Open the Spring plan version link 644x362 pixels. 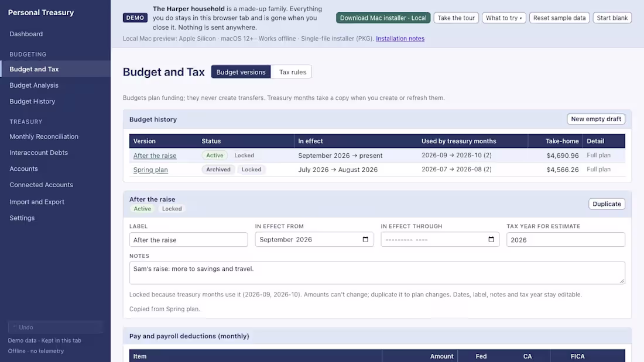150,170
